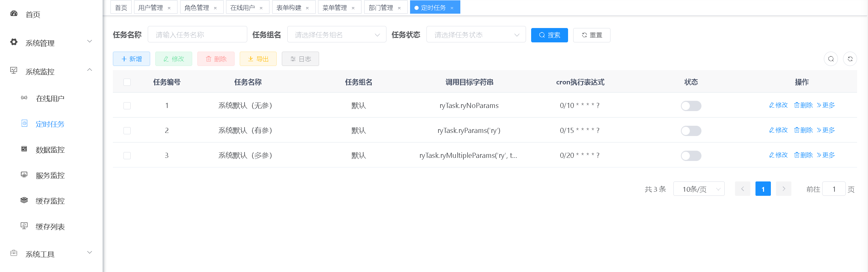The width and height of the screenshot is (868, 272).
Task: Open 数据监控 in the sidebar
Action: point(50,150)
